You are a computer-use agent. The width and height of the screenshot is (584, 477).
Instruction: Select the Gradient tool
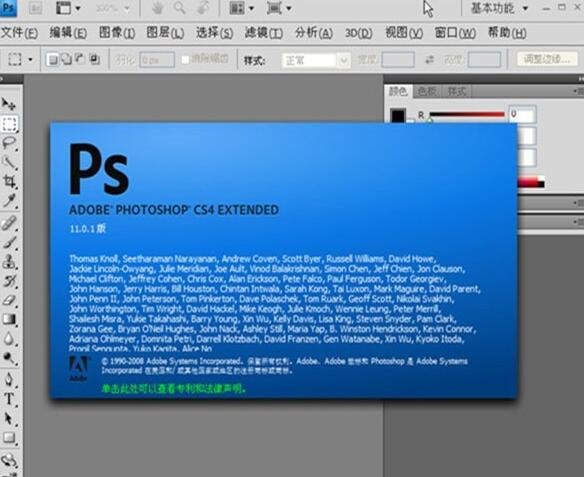pyautogui.click(x=9, y=319)
